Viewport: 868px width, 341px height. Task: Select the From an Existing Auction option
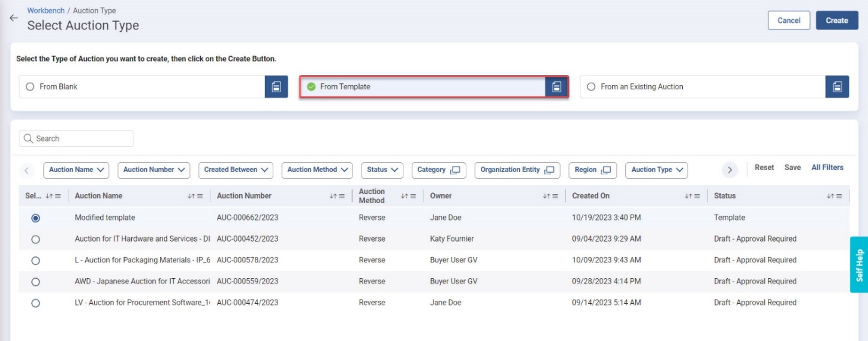pyautogui.click(x=591, y=87)
